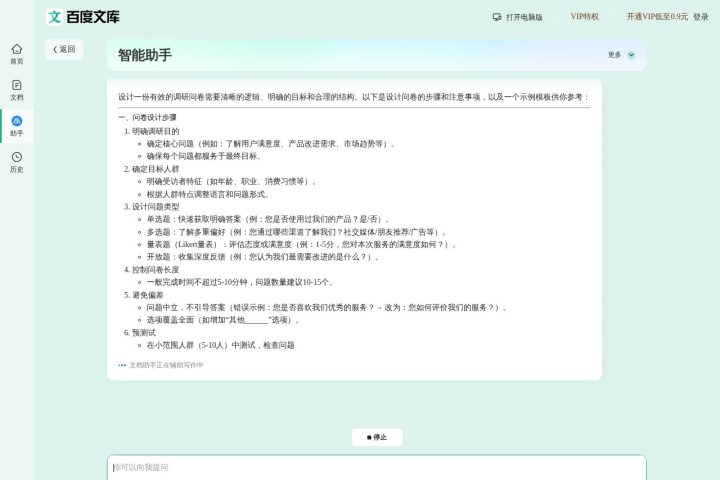
Task: Click the intro sentence 设计一份有效的调研问卷
Action: 354,97
